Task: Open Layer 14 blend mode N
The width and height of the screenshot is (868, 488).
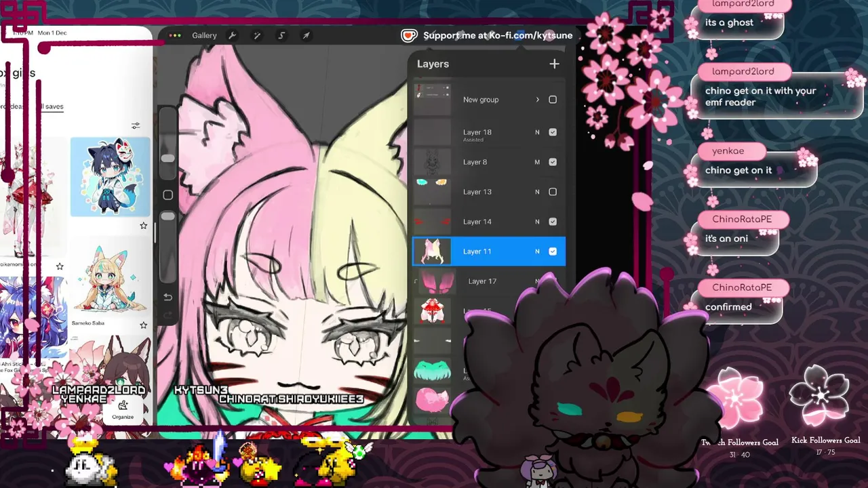Action: click(x=537, y=222)
